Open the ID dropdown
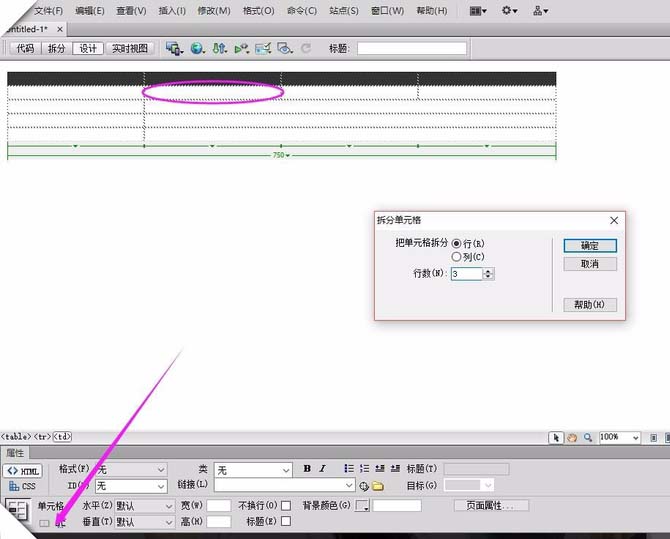 click(131, 486)
